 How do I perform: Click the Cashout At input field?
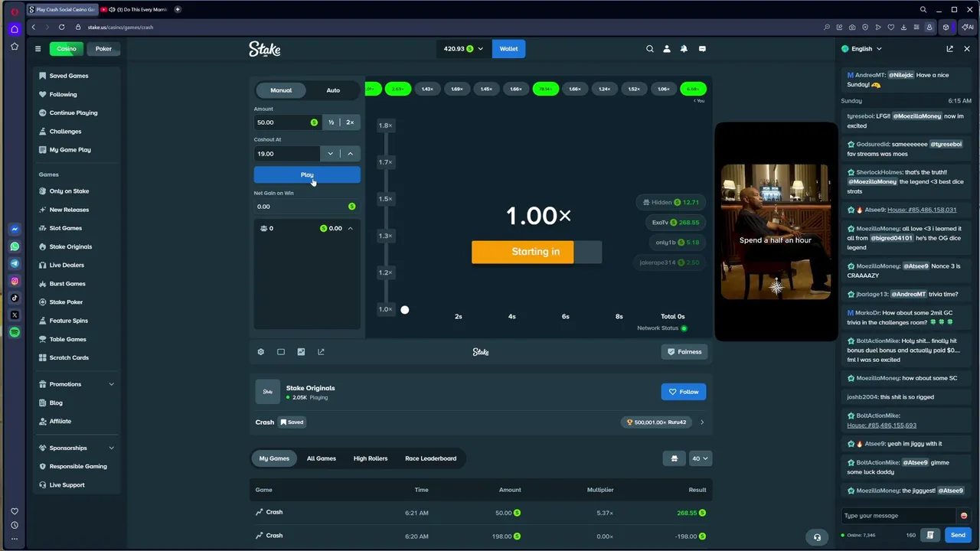point(287,154)
